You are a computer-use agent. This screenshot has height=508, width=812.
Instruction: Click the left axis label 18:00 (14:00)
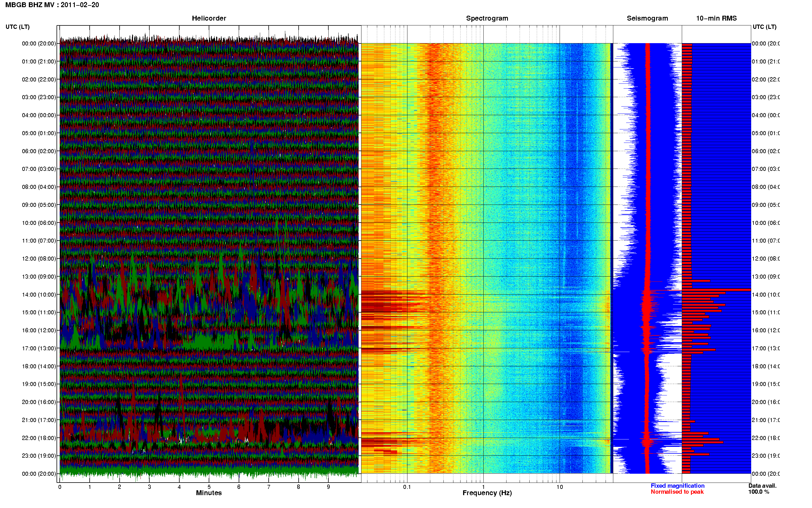pos(39,367)
